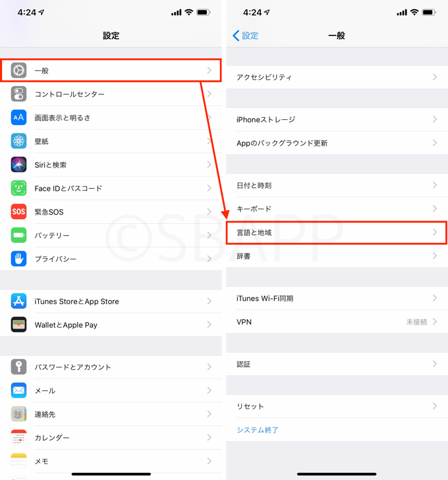The image size is (448, 480).
Task: Tap the Mail (メール) envelope icon
Action: (18, 390)
